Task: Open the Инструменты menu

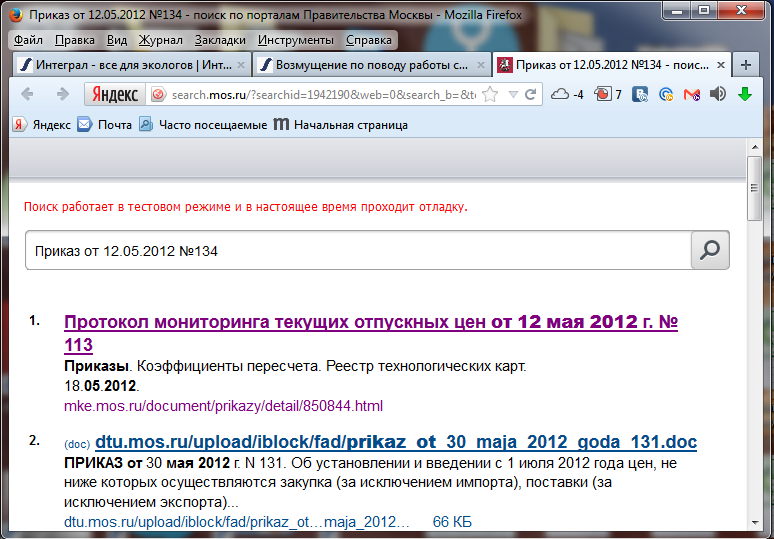Action: [x=295, y=40]
